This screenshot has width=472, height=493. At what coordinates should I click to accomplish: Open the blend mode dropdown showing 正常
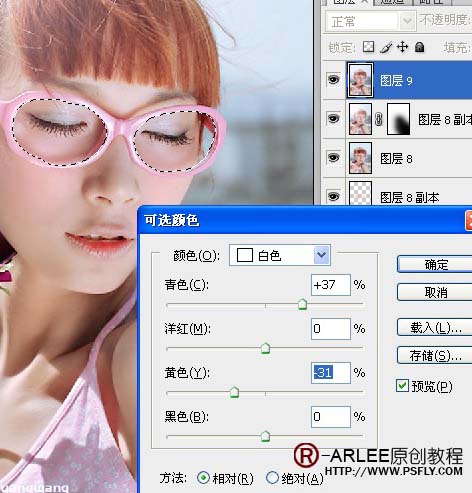coord(370,22)
